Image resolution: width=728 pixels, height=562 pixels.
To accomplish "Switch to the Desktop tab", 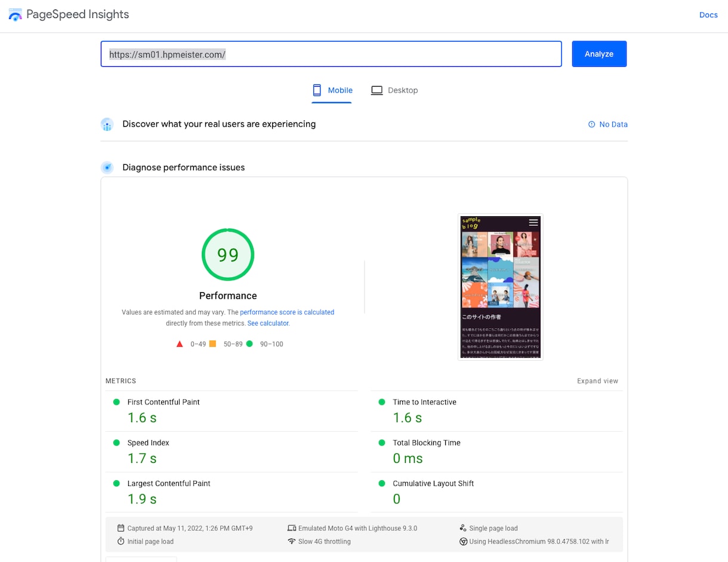I will (x=394, y=90).
